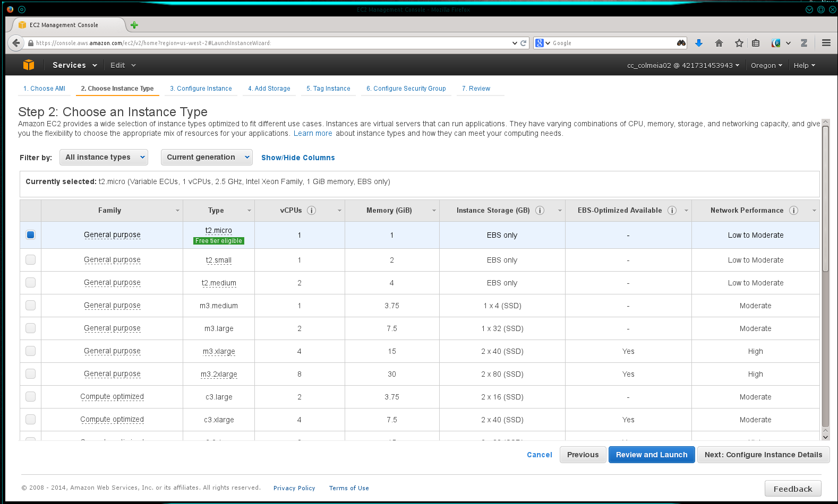Show bookmarks list icon

click(756, 43)
